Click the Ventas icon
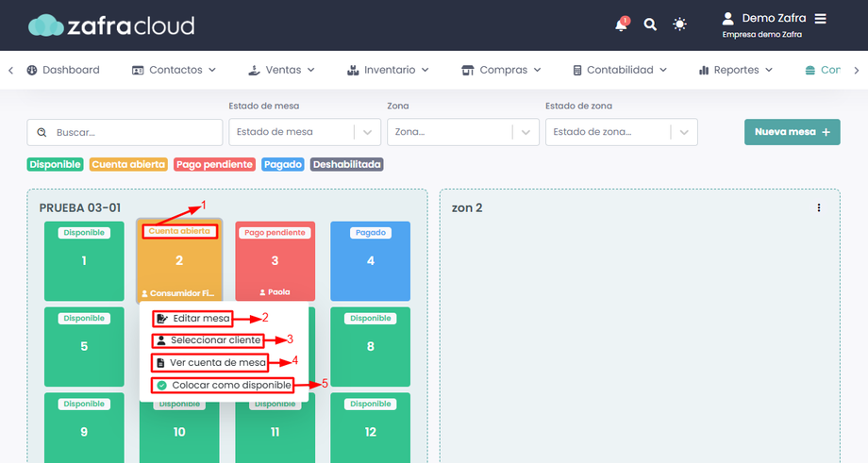The height and width of the screenshot is (463, 868). coord(254,71)
